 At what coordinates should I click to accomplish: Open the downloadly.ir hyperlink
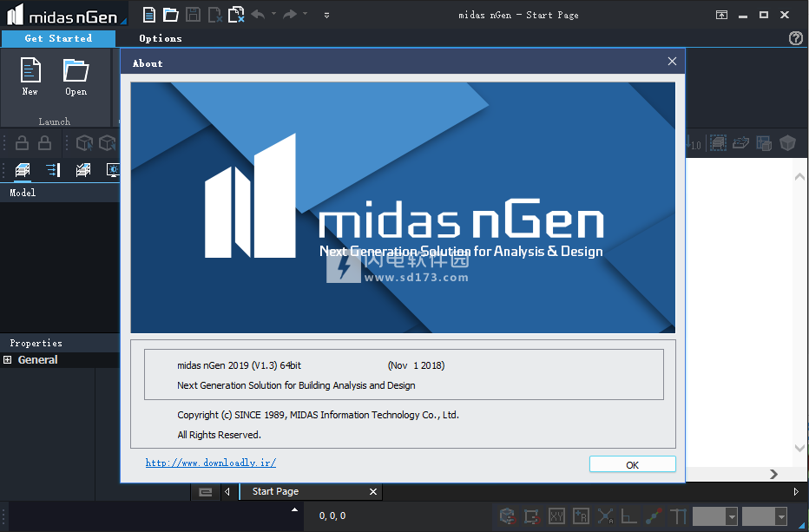pos(211,463)
